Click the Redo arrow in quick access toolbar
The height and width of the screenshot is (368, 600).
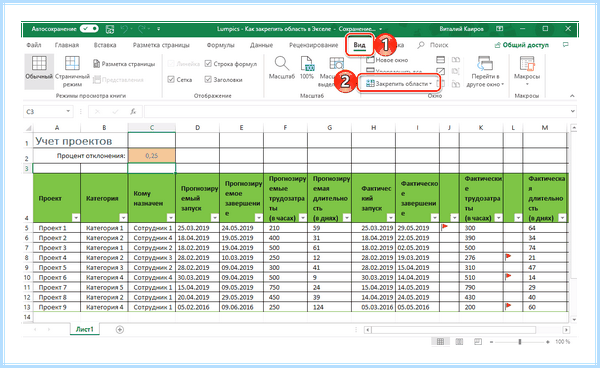(141, 29)
